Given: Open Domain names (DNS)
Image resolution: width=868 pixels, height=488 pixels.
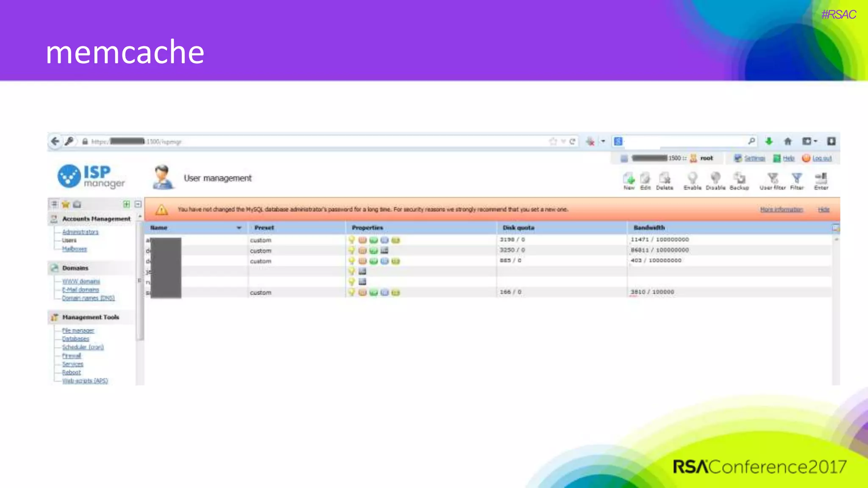Looking at the screenshot, I should [x=89, y=298].
